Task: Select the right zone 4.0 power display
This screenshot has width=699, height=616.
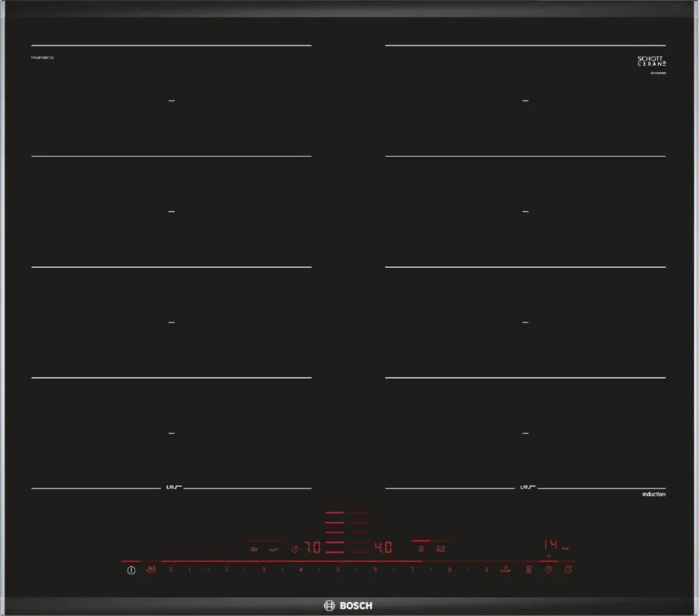Action: (x=383, y=548)
